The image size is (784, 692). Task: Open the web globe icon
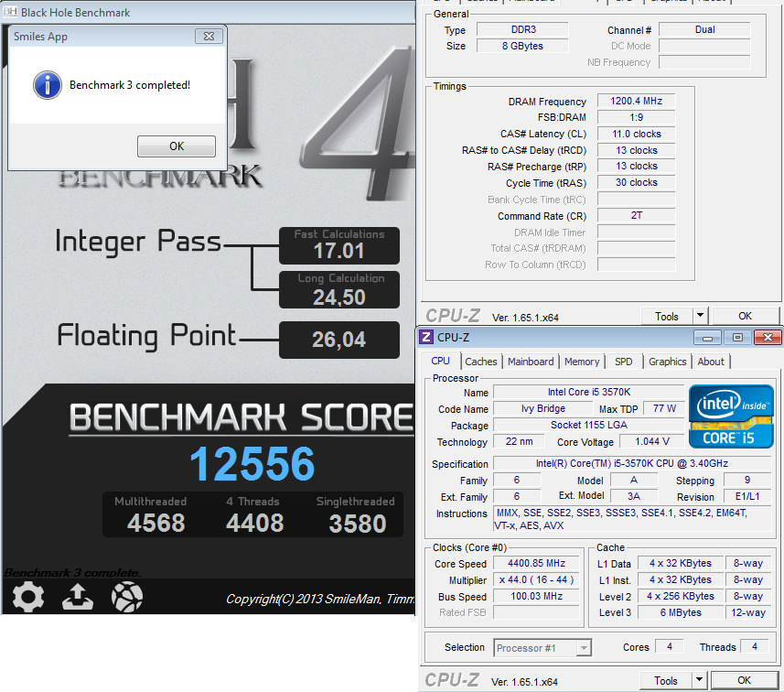tap(127, 597)
